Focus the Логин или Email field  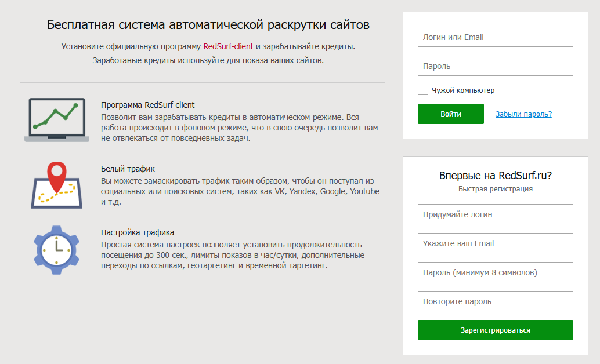tap(496, 37)
